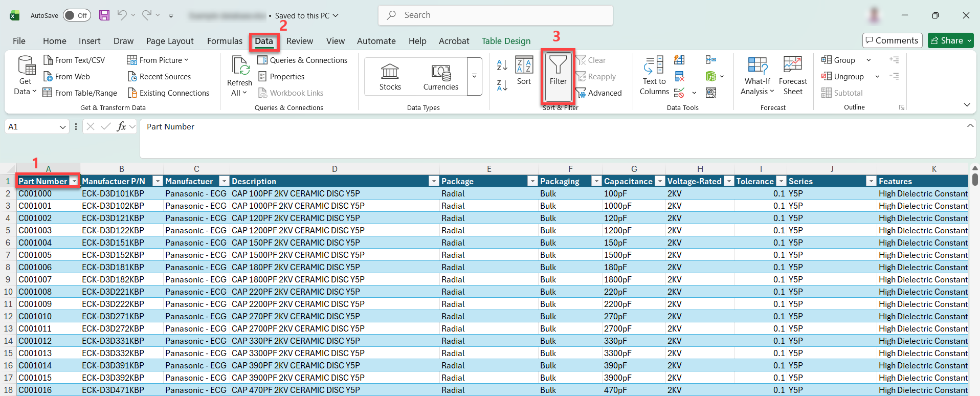Load data From Table/Range
The width and height of the screenshot is (980, 396).
point(80,93)
